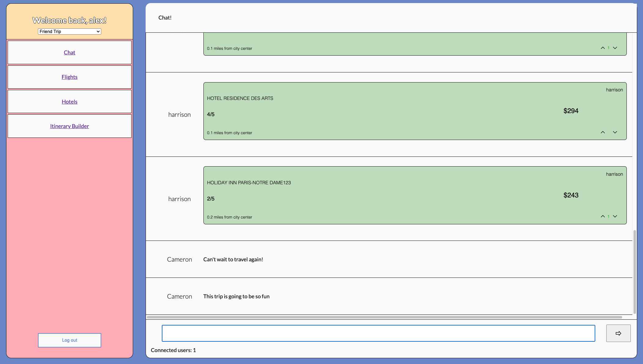Downvote the Holiday Inn Paris-Notre Dame listing
Screen dimensions: 643x364
click(x=615, y=216)
